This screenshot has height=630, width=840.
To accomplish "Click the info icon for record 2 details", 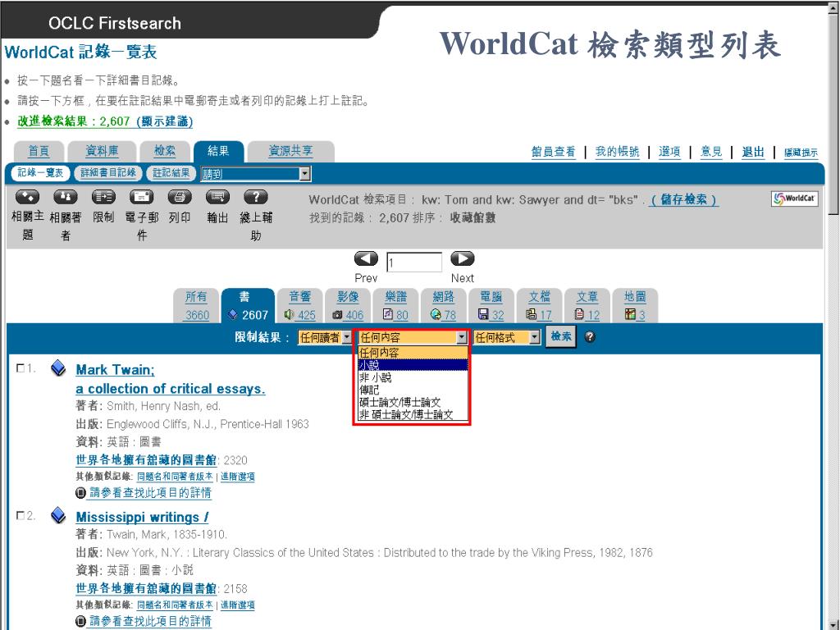I will pyautogui.click(x=80, y=622).
